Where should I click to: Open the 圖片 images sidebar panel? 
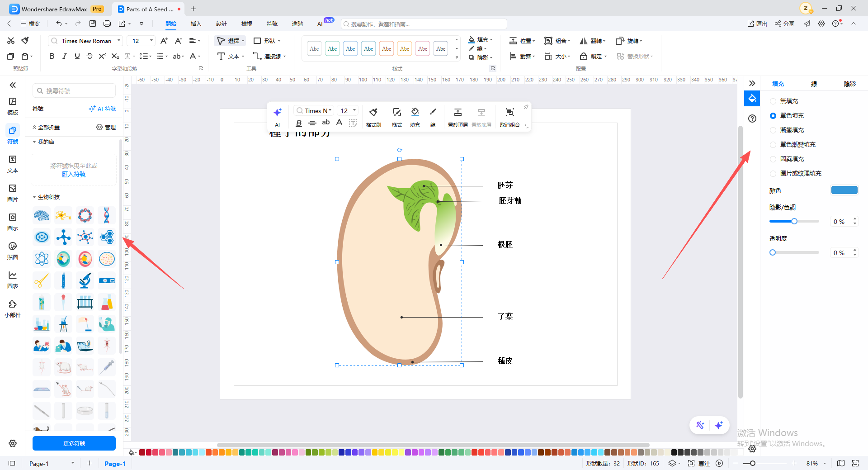pos(13,193)
